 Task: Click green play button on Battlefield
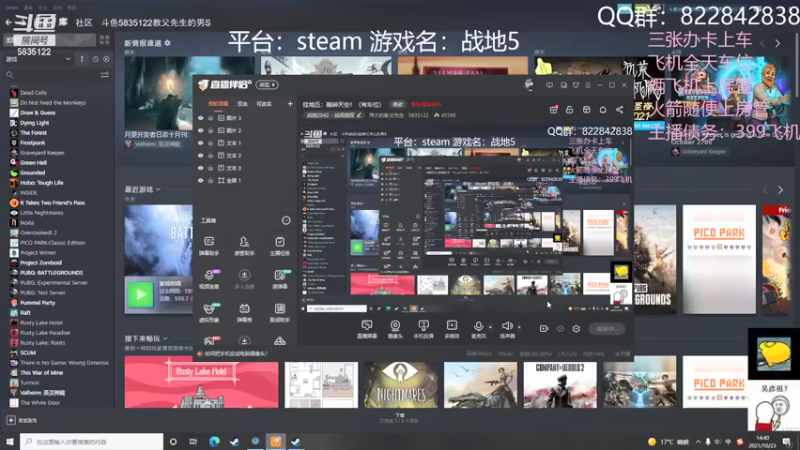[x=140, y=294]
